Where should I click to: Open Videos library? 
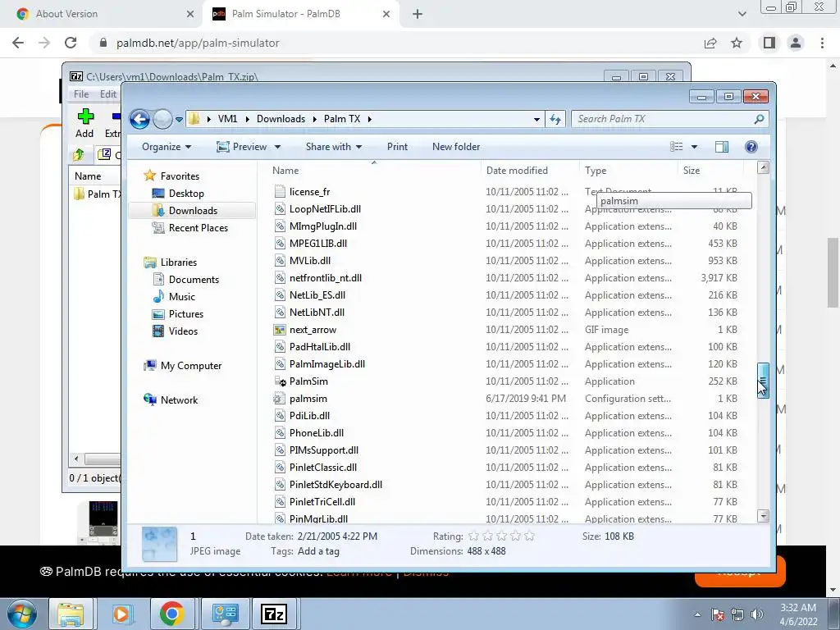tap(183, 331)
